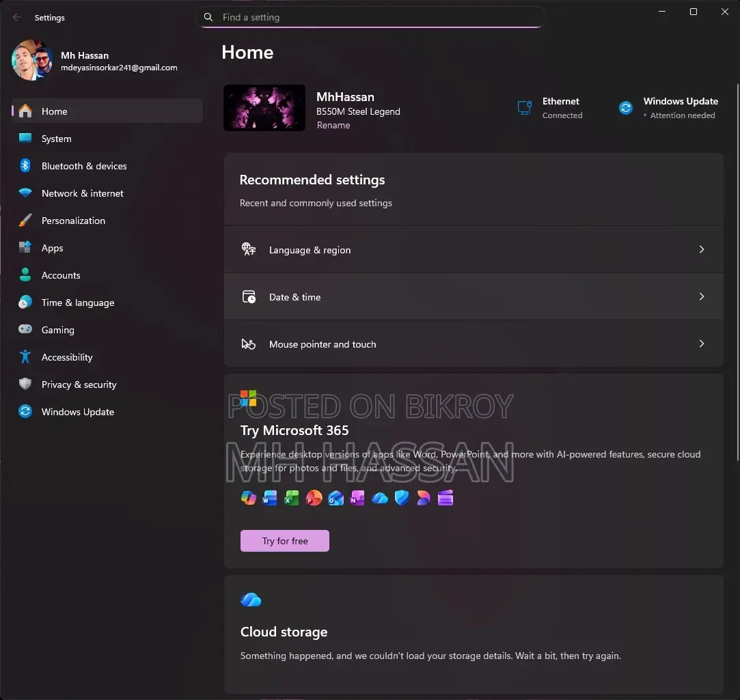Click the search magnifier icon
Viewport: 740px width, 700px height.
[x=208, y=17]
